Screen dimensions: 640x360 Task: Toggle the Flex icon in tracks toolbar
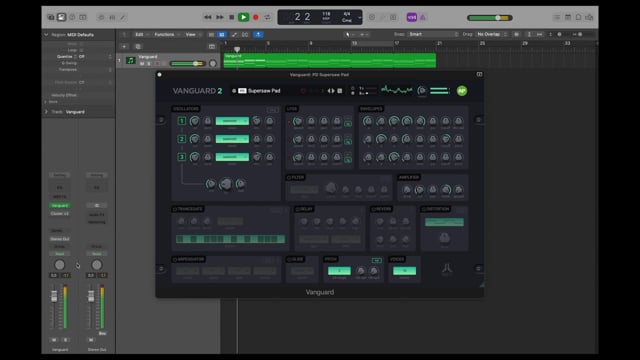(x=245, y=35)
